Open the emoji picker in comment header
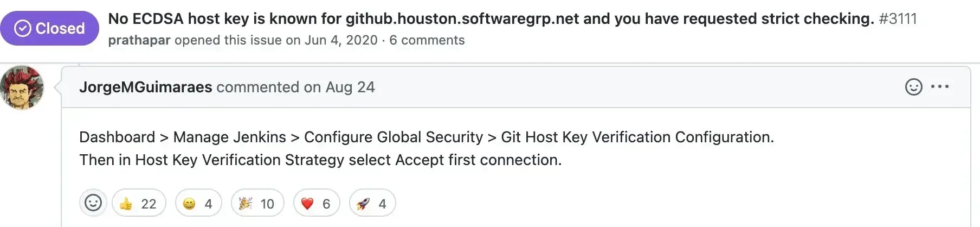The image size is (980, 227). (913, 87)
